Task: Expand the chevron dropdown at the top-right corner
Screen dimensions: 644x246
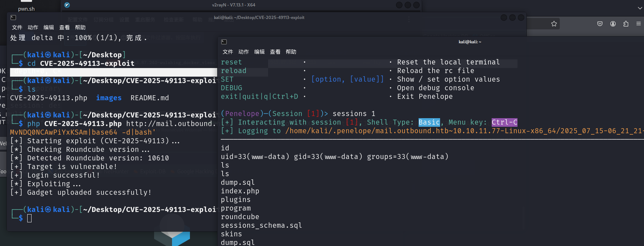Action: coord(640,8)
